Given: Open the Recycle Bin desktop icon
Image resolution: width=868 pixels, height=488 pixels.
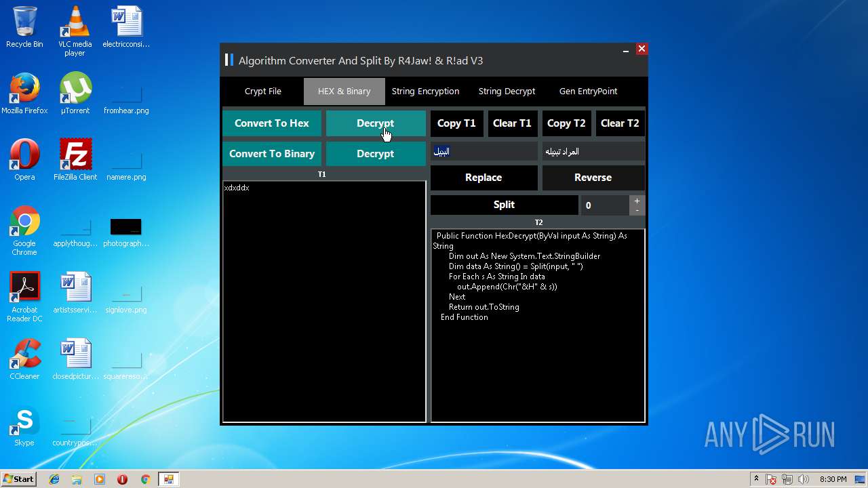Looking at the screenshot, I should 24,27.
